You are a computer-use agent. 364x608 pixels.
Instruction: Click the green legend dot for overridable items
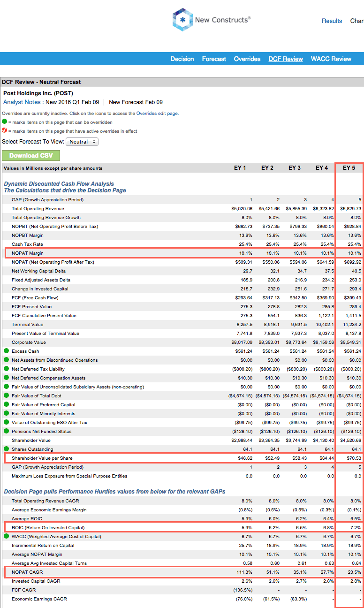5,122
